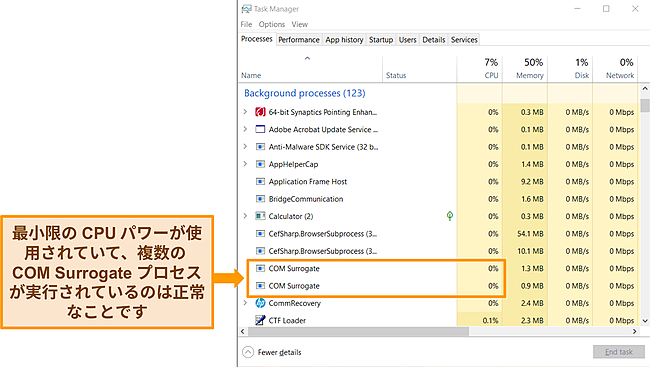Click the Calculator app icon
This screenshot has height=367, width=650.
(x=260, y=216)
